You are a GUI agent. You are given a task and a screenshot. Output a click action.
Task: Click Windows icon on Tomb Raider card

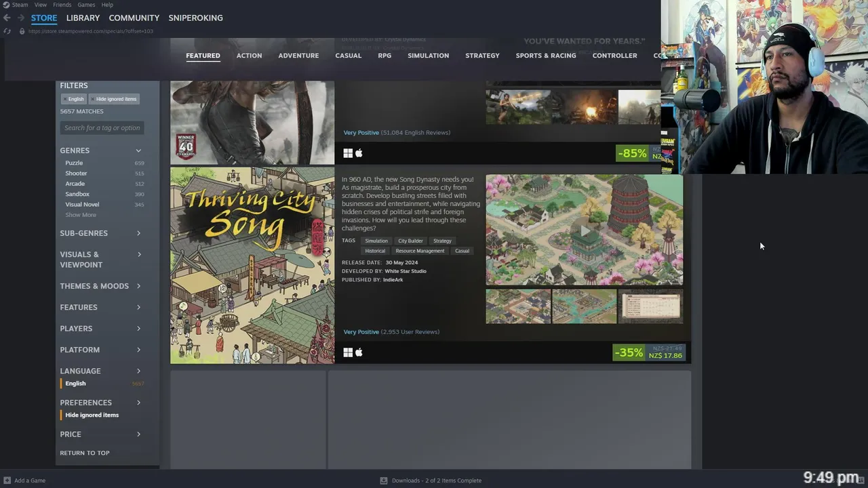coord(348,153)
